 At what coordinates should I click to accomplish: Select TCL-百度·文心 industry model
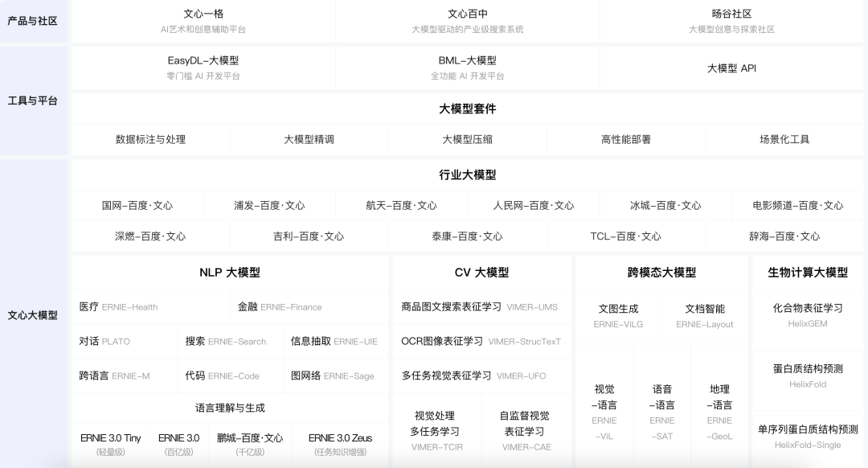point(625,236)
